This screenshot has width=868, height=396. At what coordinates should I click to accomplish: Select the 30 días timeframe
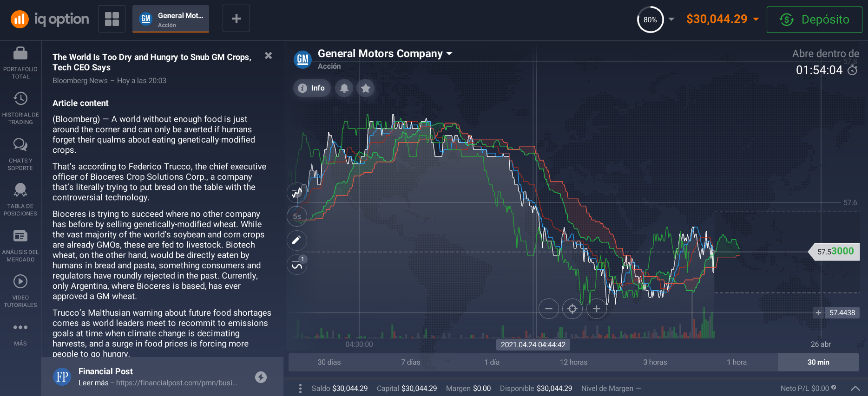point(329,363)
